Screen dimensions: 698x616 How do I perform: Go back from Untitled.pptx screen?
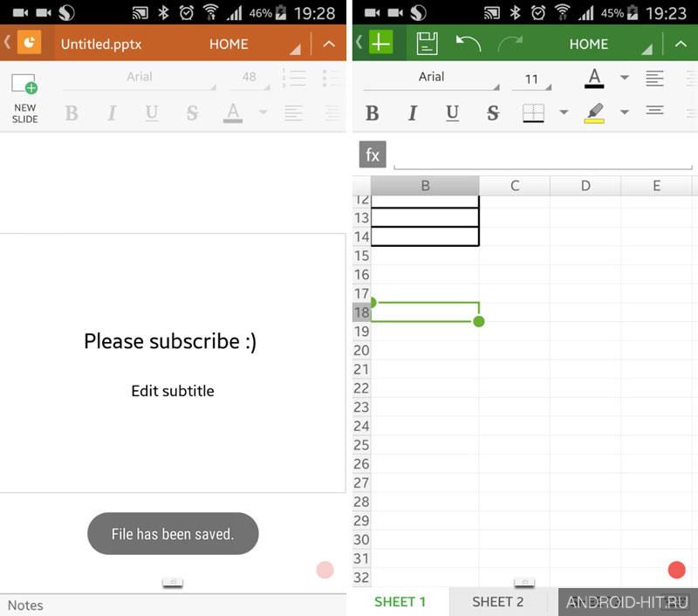(8, 43)
